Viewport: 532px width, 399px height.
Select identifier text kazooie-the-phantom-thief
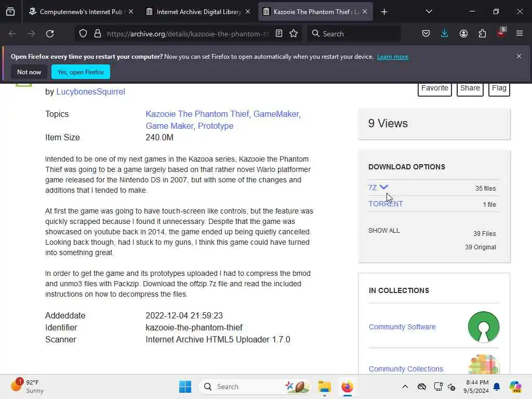click(x=194, y=327)
